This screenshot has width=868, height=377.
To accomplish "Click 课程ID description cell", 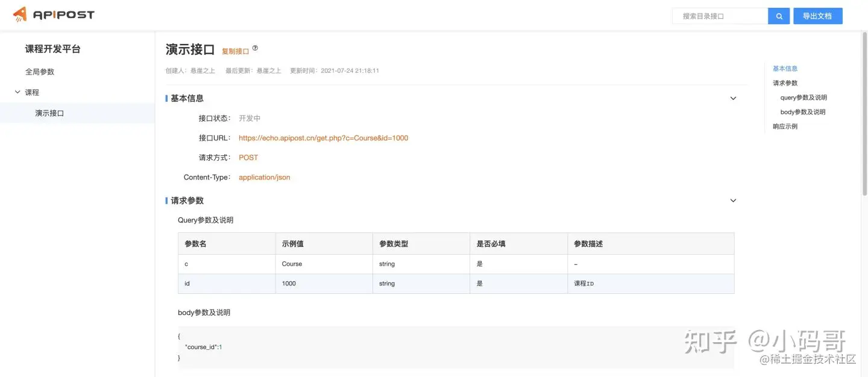I will coord(650,284).
